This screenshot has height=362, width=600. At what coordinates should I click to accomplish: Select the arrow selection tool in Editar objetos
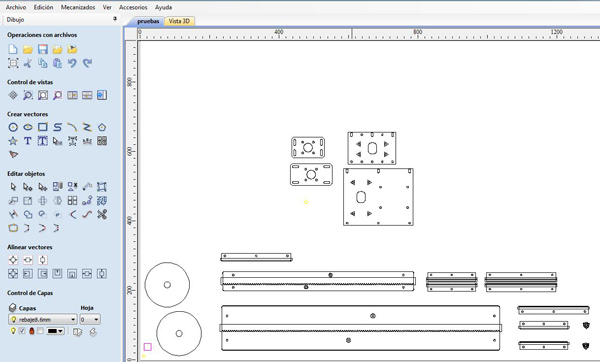(13, 187)
